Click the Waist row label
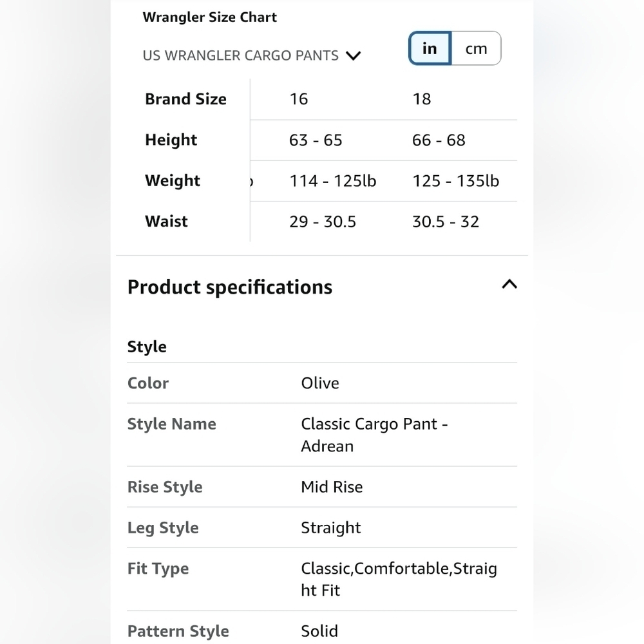 click(x=166, y=222)
